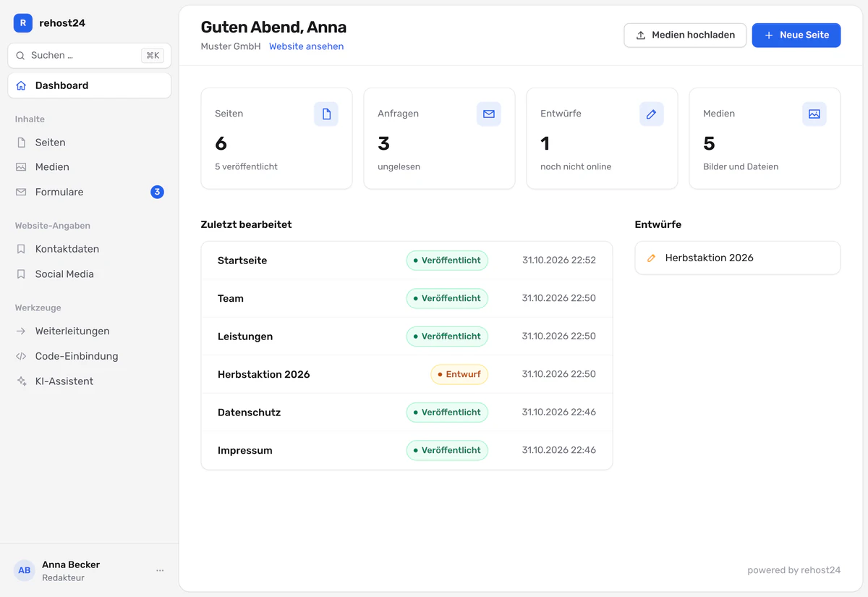Click the orange pencil icon beside Herbstaktion 2026

pos(651,258)
